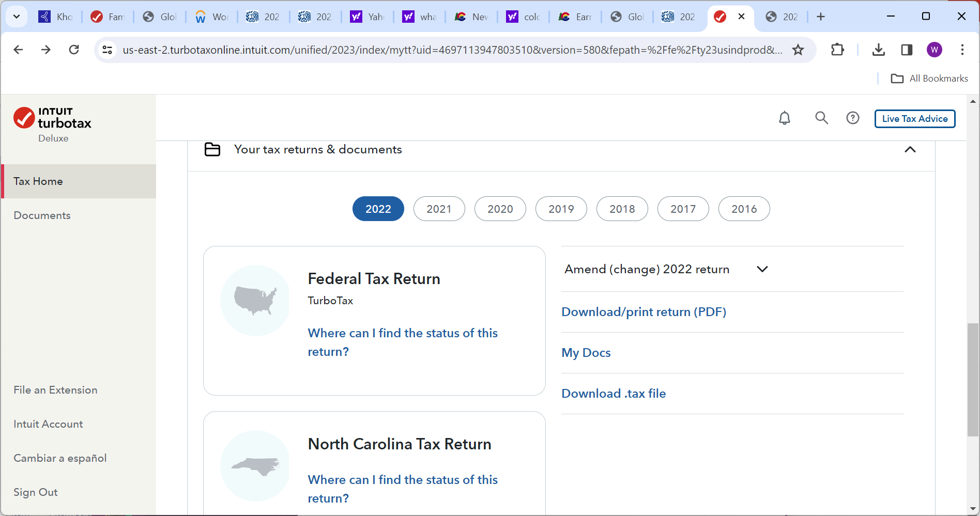Screen dimensions: 980x516
Task: Expand the Amend 2022 return dropdown
Action: click(762, 269)
